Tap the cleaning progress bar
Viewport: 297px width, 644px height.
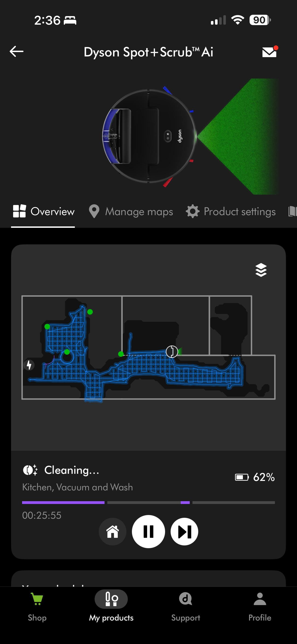(148, 503)
